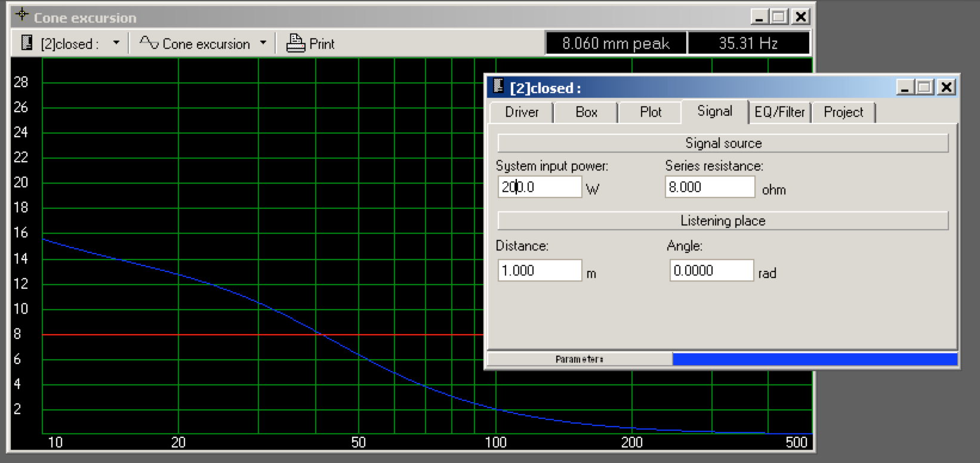Minimize the Cone excursion window

759,17
